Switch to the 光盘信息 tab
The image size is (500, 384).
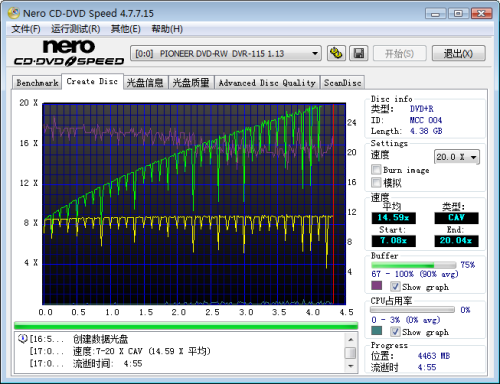[x=145, y=83]
